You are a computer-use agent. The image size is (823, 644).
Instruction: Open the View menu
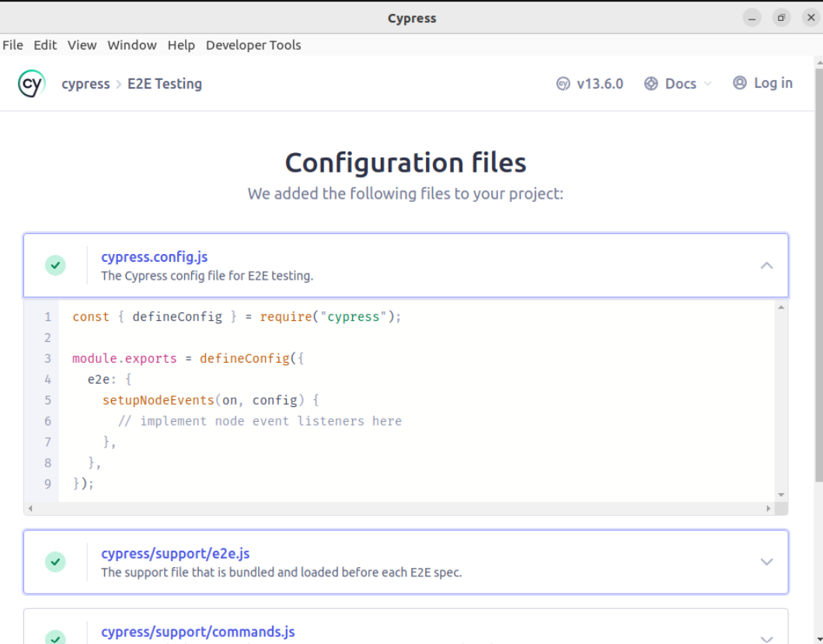point(82,45)
